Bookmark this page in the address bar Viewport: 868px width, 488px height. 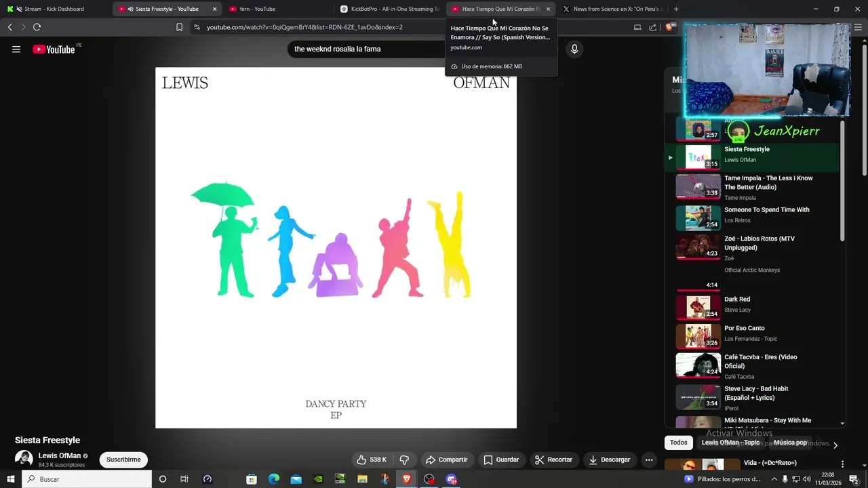(x=179, y=27)
